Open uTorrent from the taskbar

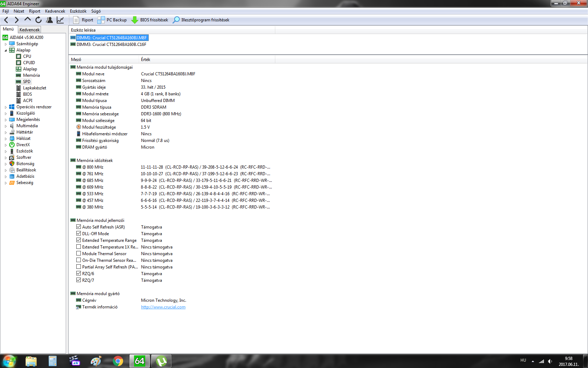point(161,361)
